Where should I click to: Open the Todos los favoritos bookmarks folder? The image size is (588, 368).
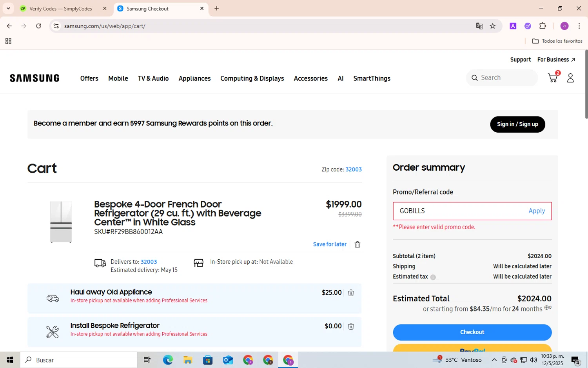[x=557, y=41]
